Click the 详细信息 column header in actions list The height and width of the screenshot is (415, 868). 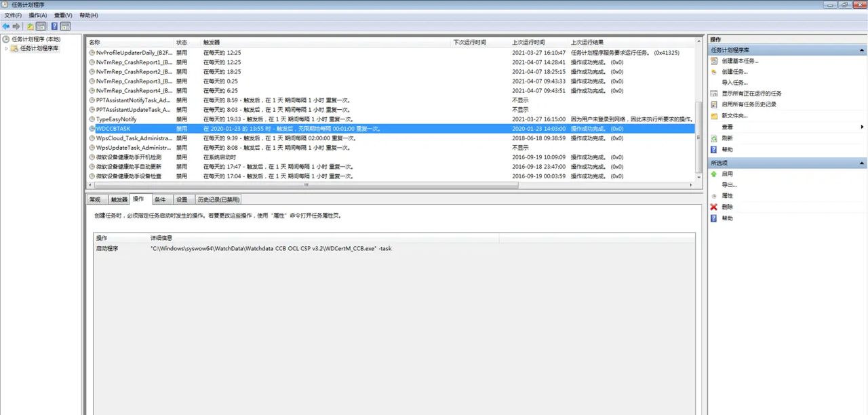pyautogui.click(x=323, y=238)
